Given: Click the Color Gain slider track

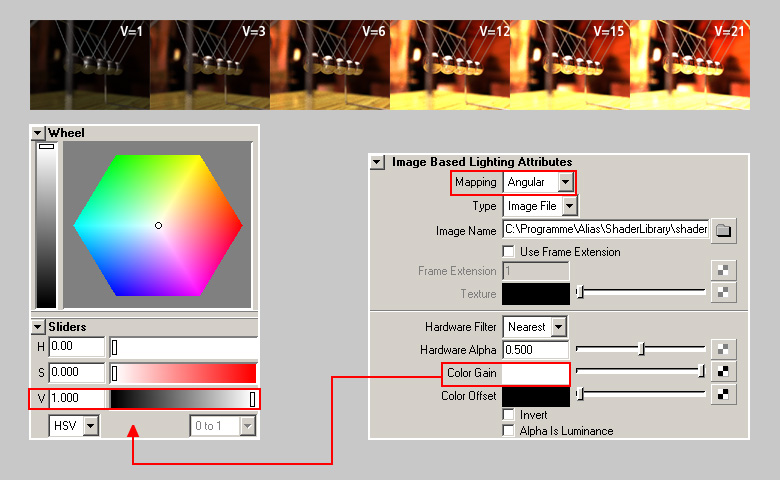Looking at the screenshot, I should coord(641,371).
